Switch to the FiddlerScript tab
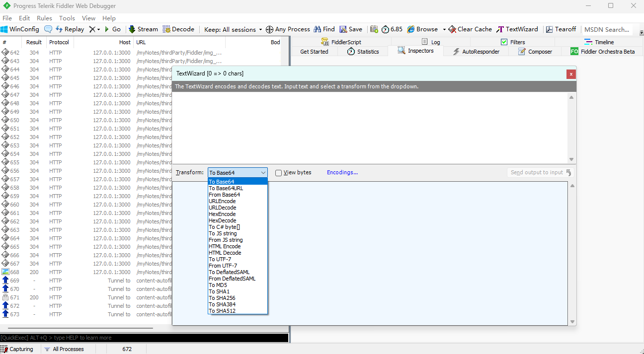 point(341,42)
